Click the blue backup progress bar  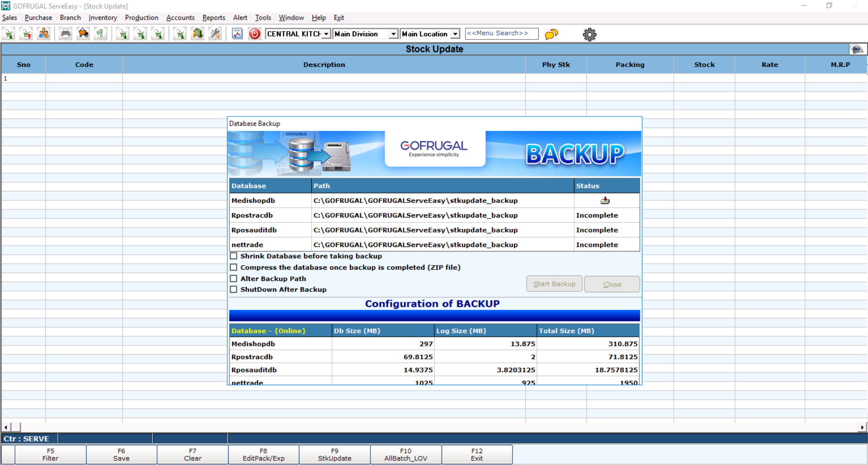tap(434, 315)
